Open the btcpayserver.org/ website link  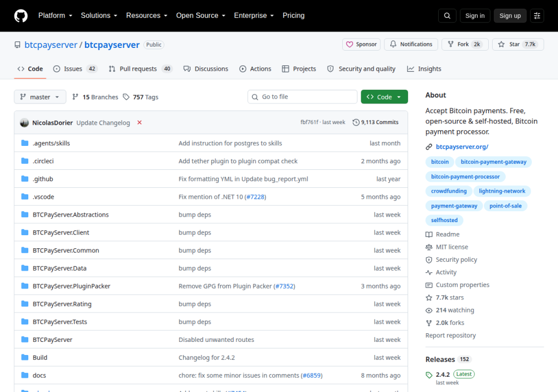(462, 147)
